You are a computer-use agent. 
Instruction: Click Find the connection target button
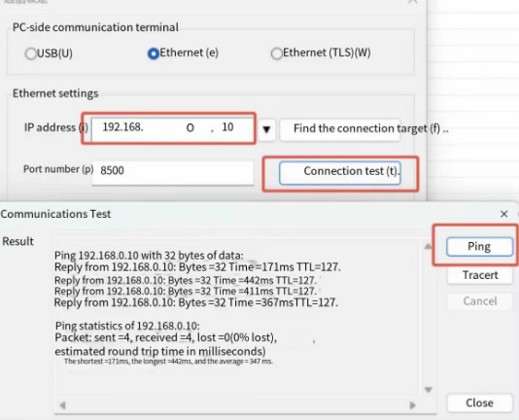click(340, 129)
